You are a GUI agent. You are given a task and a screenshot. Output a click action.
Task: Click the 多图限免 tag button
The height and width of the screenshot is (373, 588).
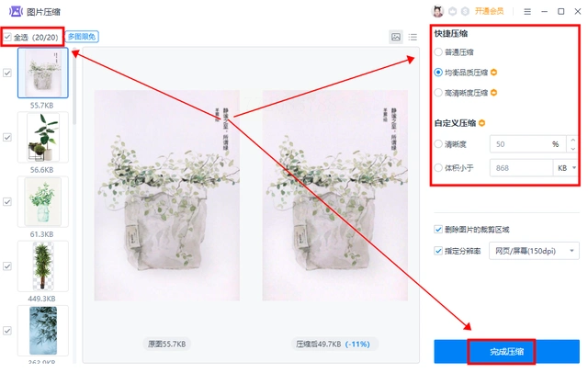click(82, 37)
